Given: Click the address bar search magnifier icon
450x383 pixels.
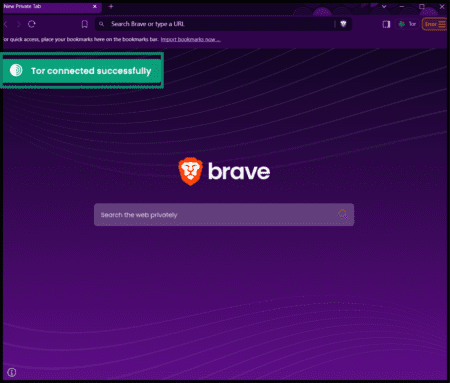Looking at the screenshot, I should pos(102,24).
